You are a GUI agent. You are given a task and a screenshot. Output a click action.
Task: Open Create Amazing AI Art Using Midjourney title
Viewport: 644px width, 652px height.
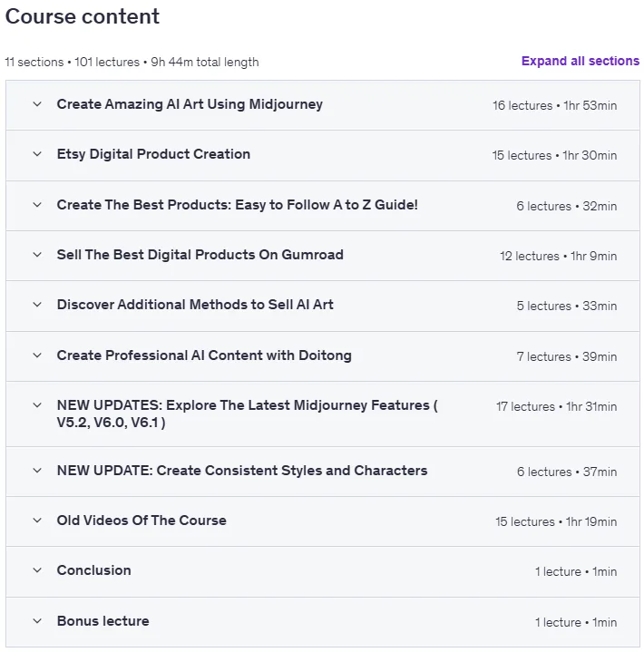[x=190, y=104]
